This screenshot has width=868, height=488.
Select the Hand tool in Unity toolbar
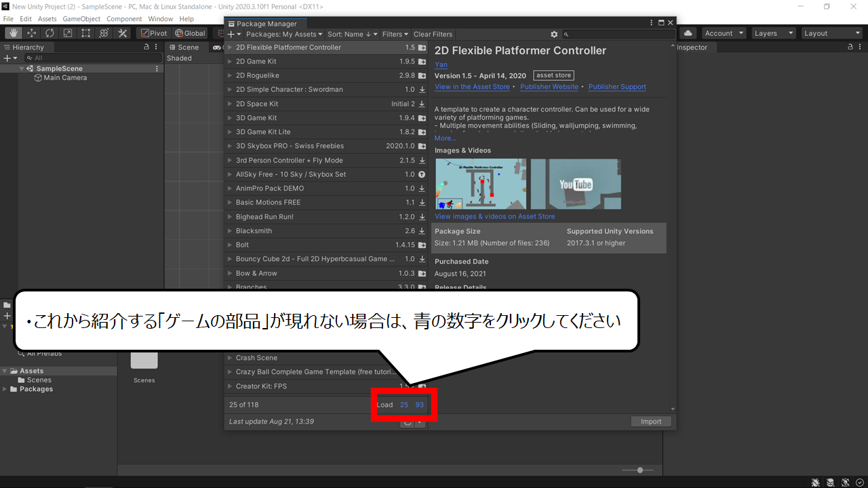point(14,33)
